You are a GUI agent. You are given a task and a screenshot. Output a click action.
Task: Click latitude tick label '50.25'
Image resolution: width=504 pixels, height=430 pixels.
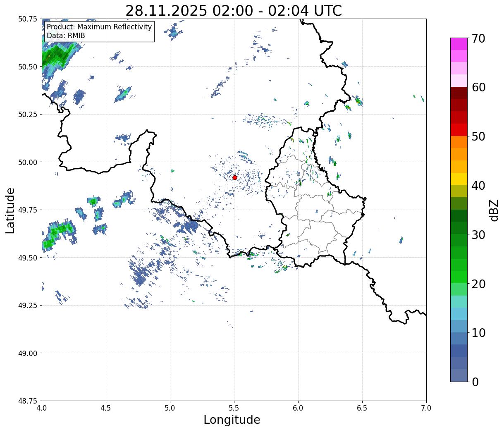click(28, 115)
